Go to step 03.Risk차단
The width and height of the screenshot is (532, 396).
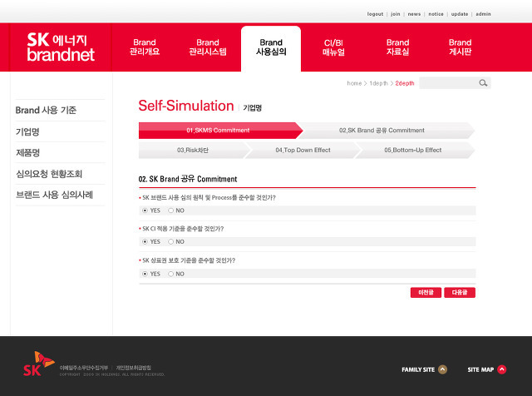click(x=193, y=150)
